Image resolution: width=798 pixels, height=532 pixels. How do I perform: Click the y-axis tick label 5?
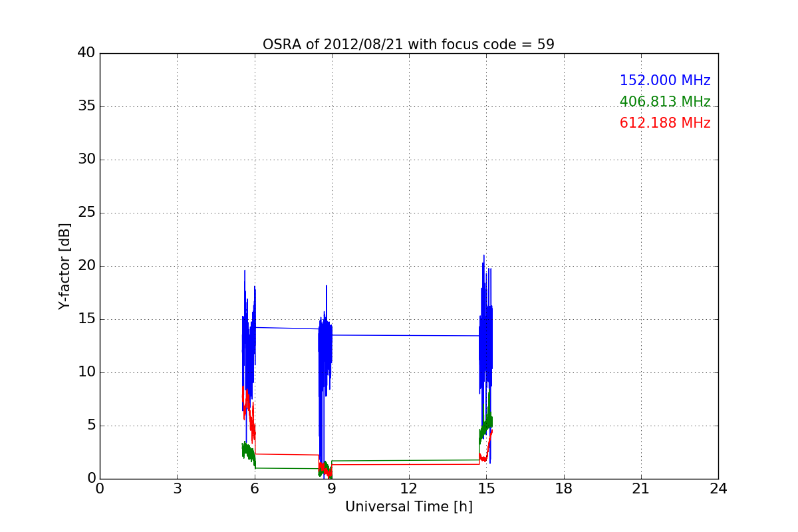(x=90, y=426)
